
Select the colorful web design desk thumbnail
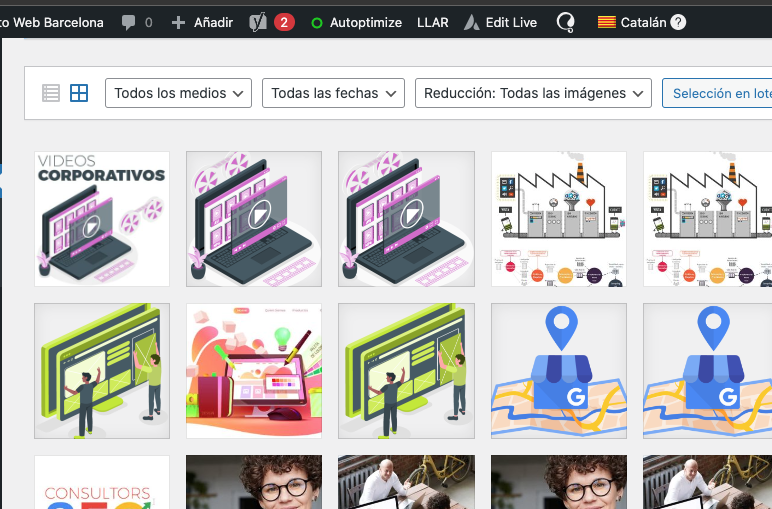254,371
